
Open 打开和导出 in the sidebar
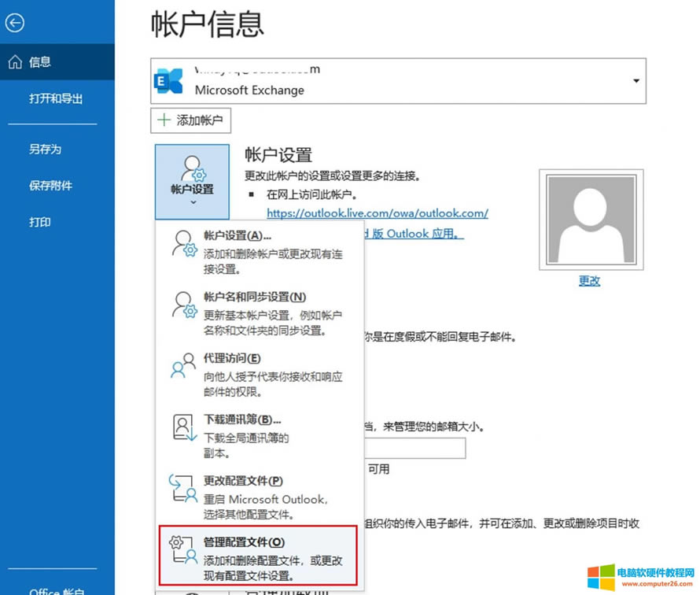click(x=56, y=98)
